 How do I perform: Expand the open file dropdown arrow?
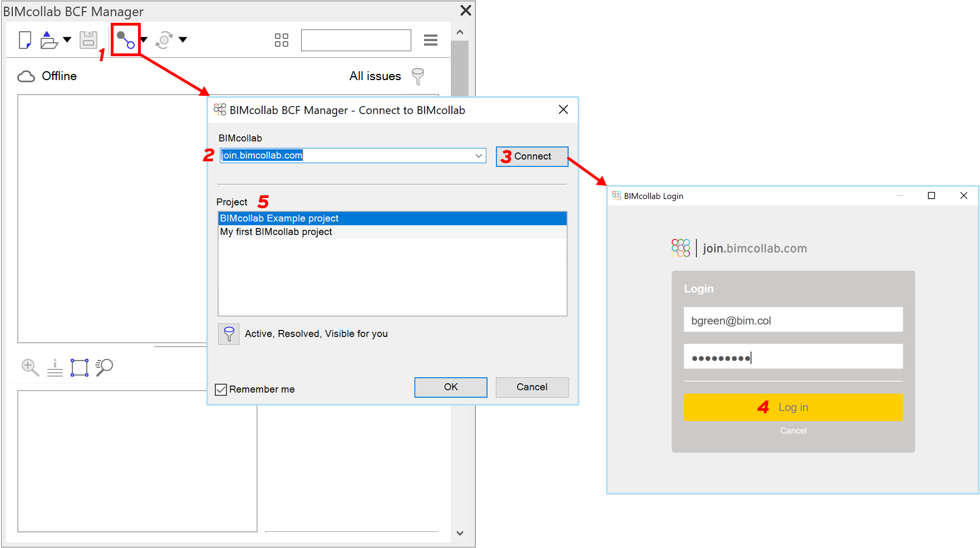point(67,40)
